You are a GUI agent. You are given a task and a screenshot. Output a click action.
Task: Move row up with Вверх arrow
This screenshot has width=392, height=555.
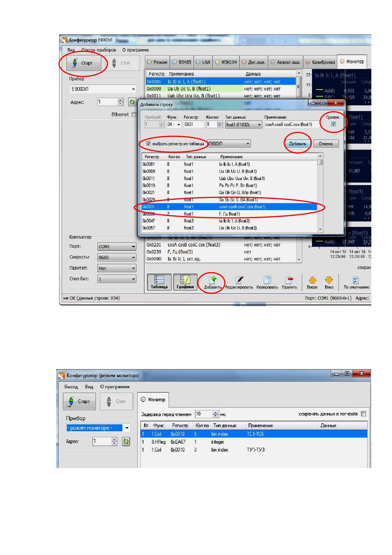pos(312,282)
